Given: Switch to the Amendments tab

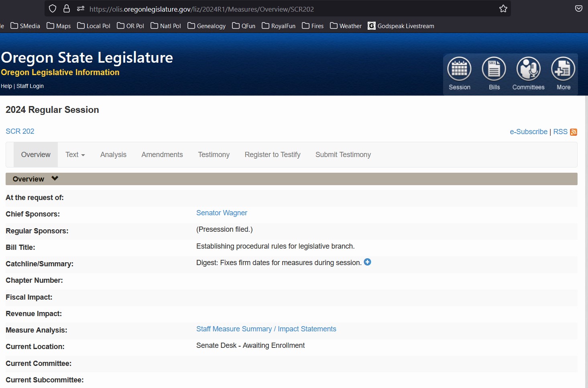Looking at the screenshot, I should pos(162,155).
